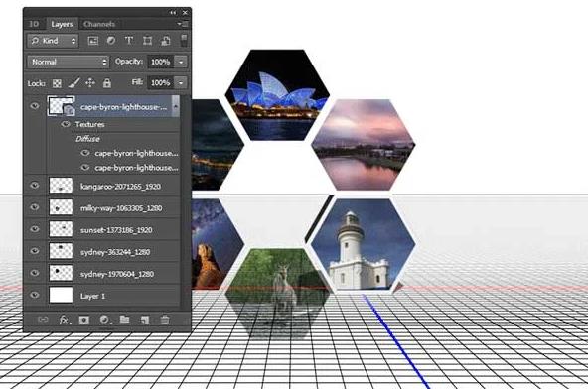Select Layer 1 white thumbnail

(62, 296)
